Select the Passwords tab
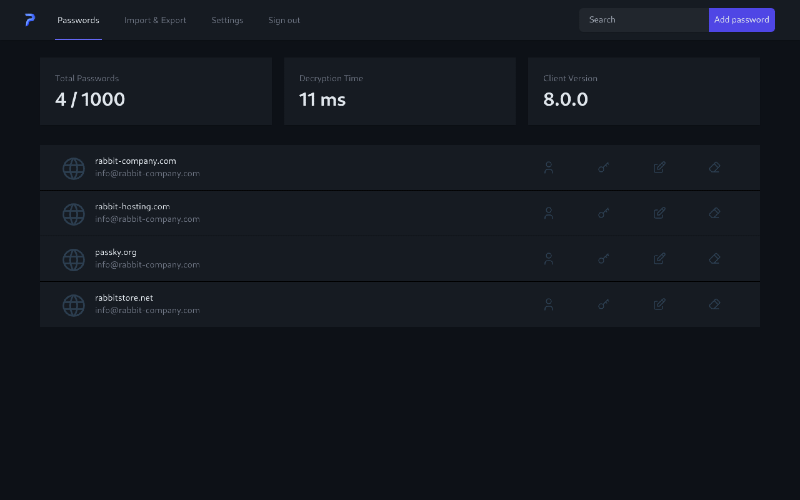This screenshot has width=800, height=500. [78, 20]
